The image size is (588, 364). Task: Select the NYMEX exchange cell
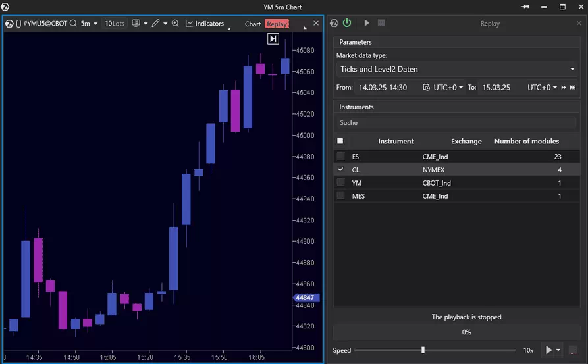point(433,170)
